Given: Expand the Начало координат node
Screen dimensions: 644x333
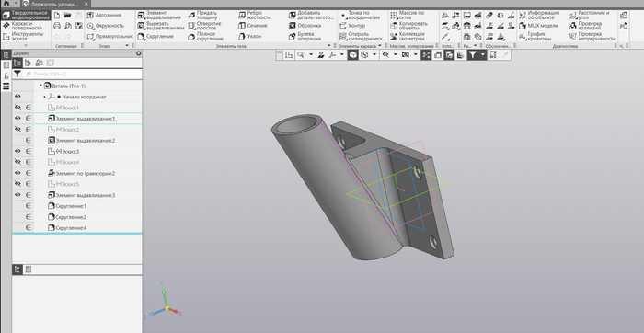Looking at the screenshot, I should tap(45, 97).
